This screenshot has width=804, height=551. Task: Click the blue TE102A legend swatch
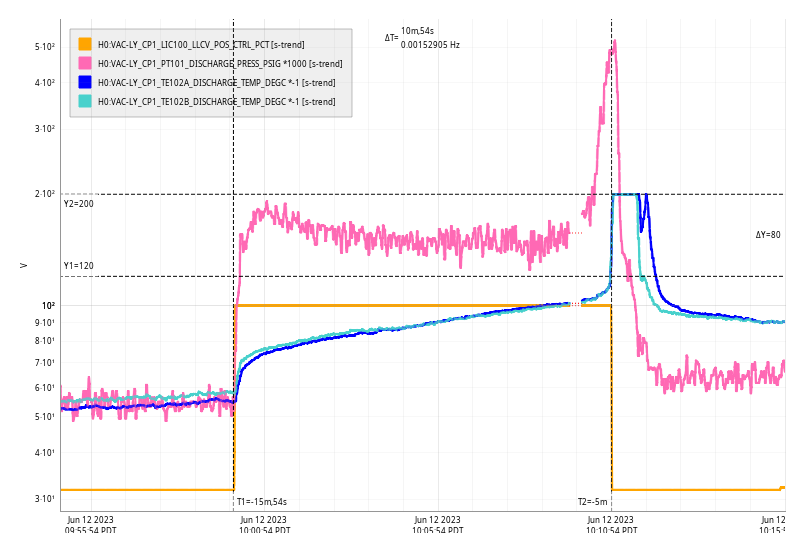(x=85, y=82)
